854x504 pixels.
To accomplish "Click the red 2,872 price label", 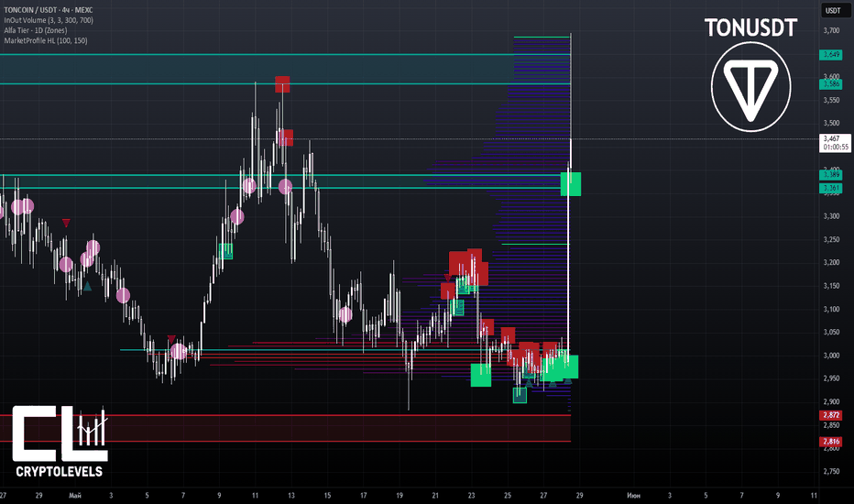I will pyautogui.click(x=830, y=415).
